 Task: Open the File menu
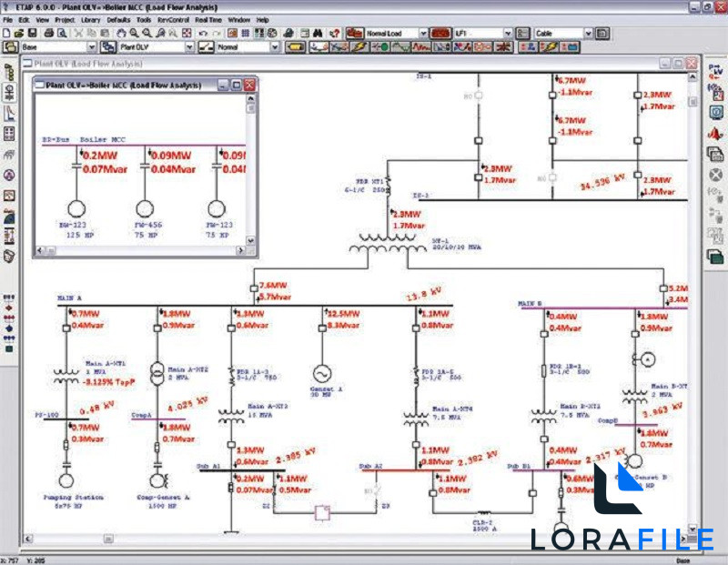pos(8,20)
